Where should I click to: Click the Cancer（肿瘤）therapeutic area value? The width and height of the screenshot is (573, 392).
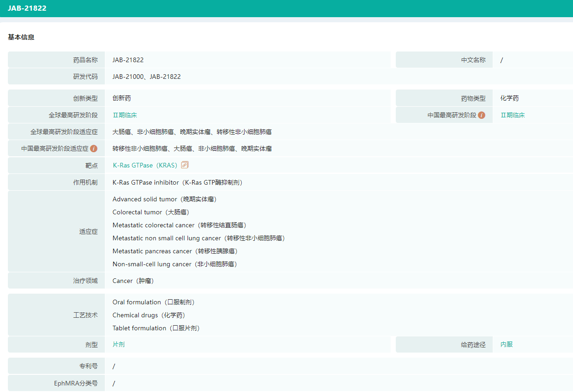pyautogui.click(x=133, y=281)
